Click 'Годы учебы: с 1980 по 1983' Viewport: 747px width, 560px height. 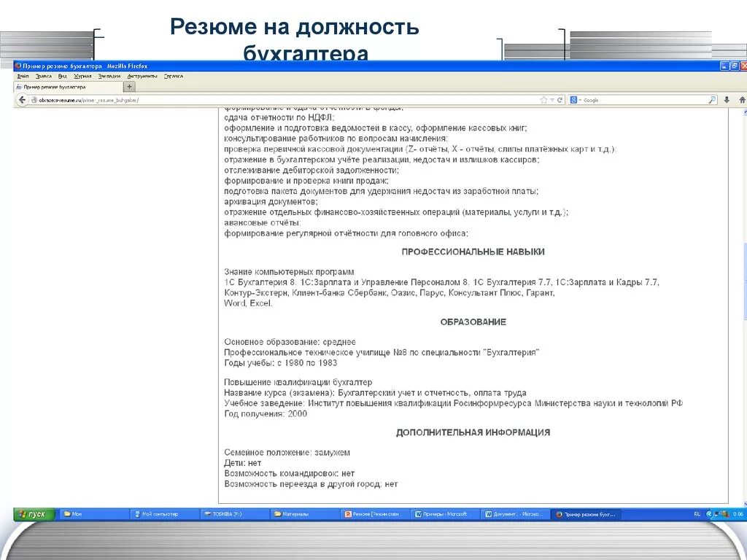point(281,363)
